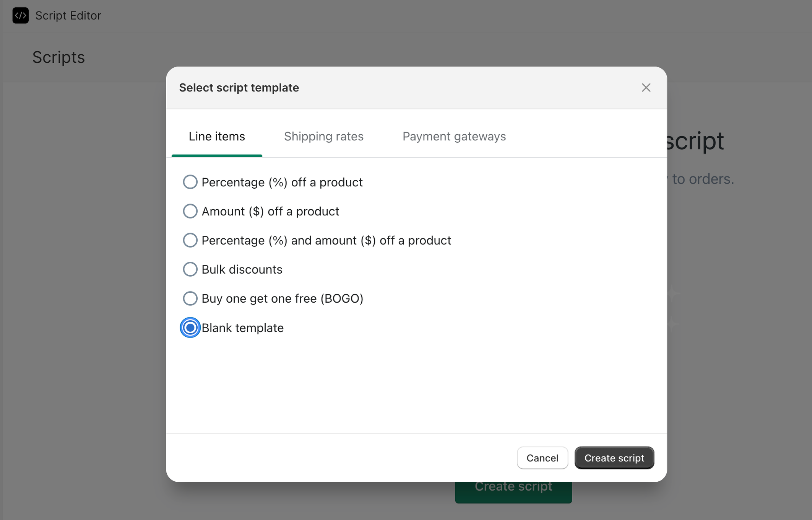Click the Select script template heading

(239, 88)
